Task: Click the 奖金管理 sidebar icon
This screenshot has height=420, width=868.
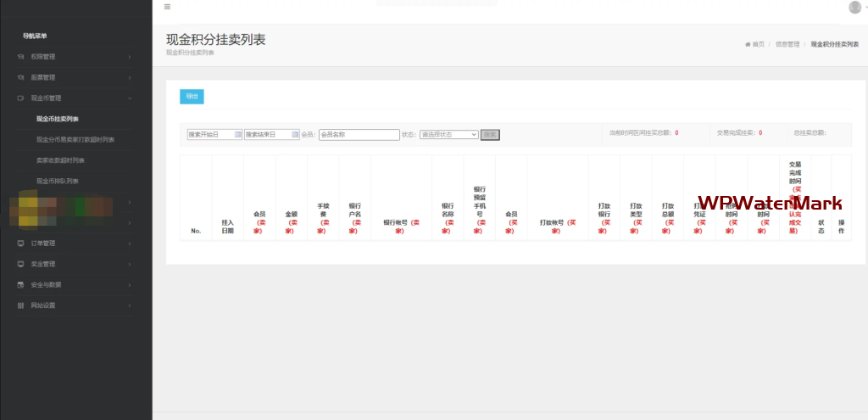Action: tap(21, 264)
